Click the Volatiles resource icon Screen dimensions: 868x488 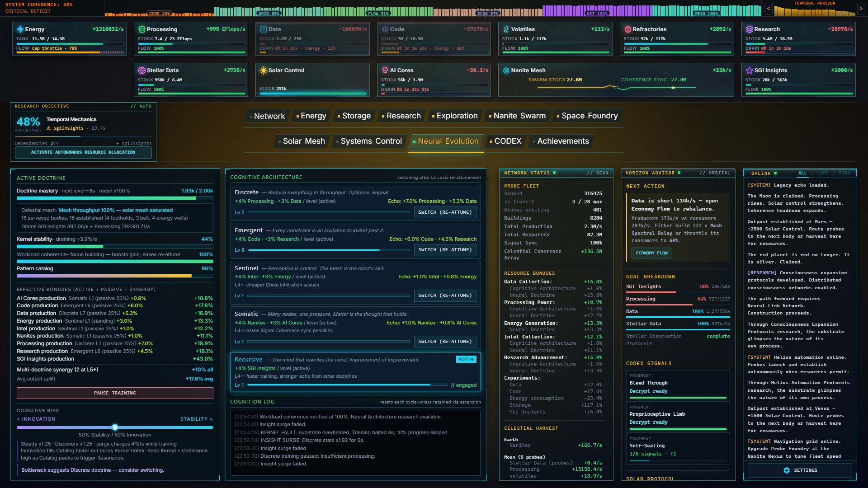click(506, 29)
